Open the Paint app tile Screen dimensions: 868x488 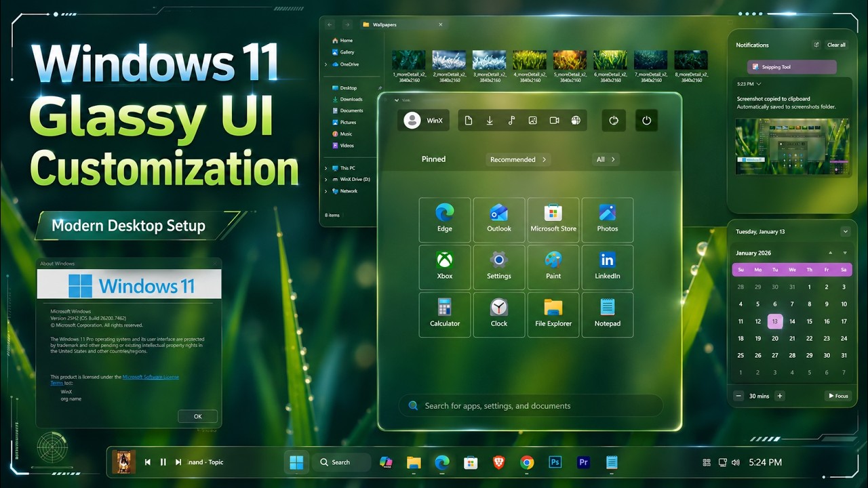tap(553, 267)
